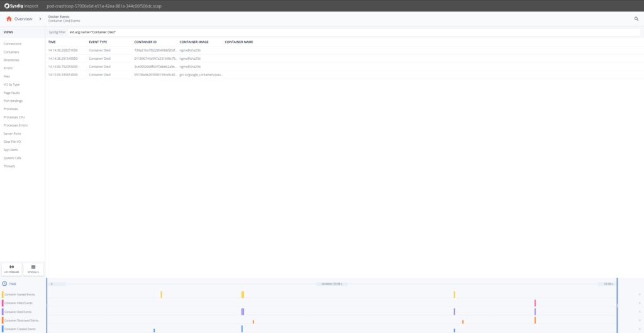Focus the Sysdig Filter input field
644x333 pixels.
(353, 32)
